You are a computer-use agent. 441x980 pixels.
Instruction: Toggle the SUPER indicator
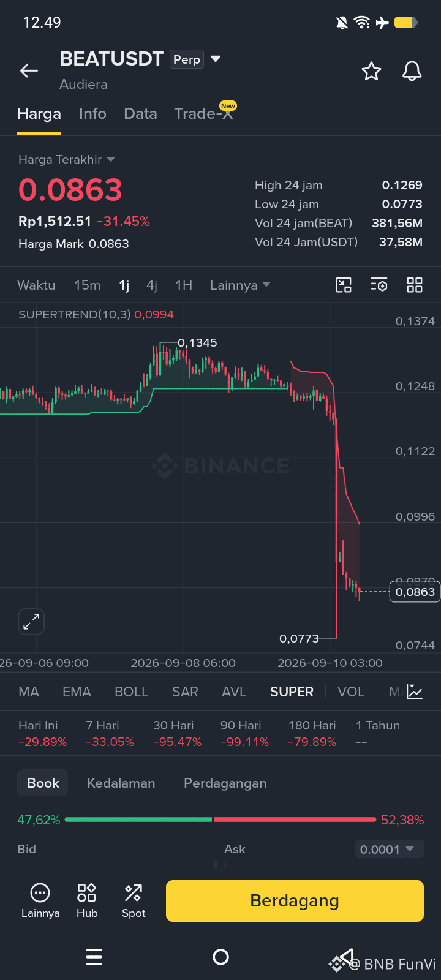(292, 692)
